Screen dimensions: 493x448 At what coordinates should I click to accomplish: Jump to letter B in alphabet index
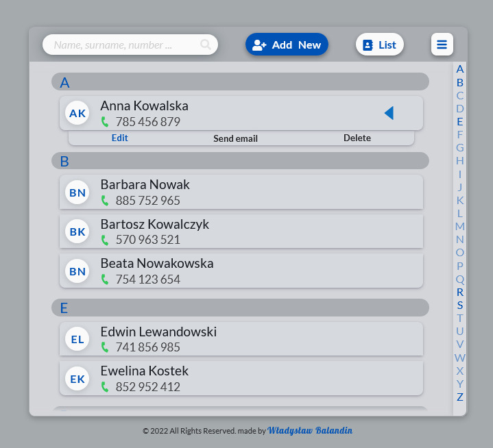[x=460, y=83]
